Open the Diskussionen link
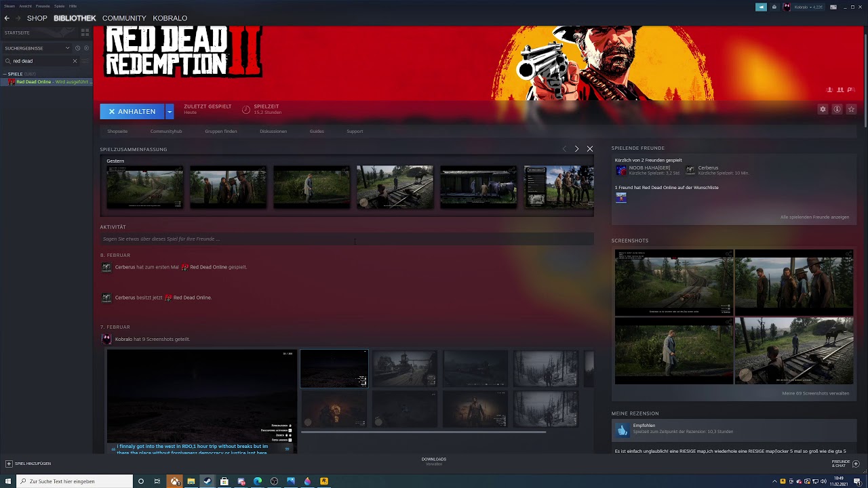The width and height of the screenshot is (868, 488). coord(273,131)
